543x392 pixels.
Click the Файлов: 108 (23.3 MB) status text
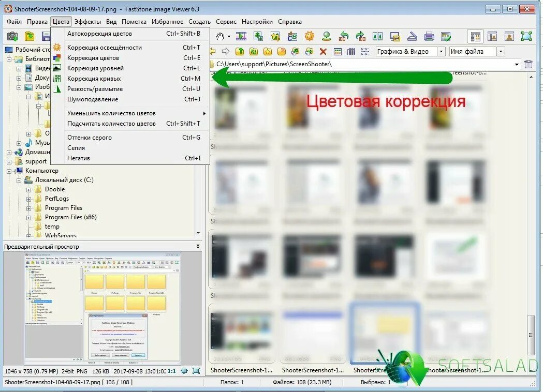(302, 382)
